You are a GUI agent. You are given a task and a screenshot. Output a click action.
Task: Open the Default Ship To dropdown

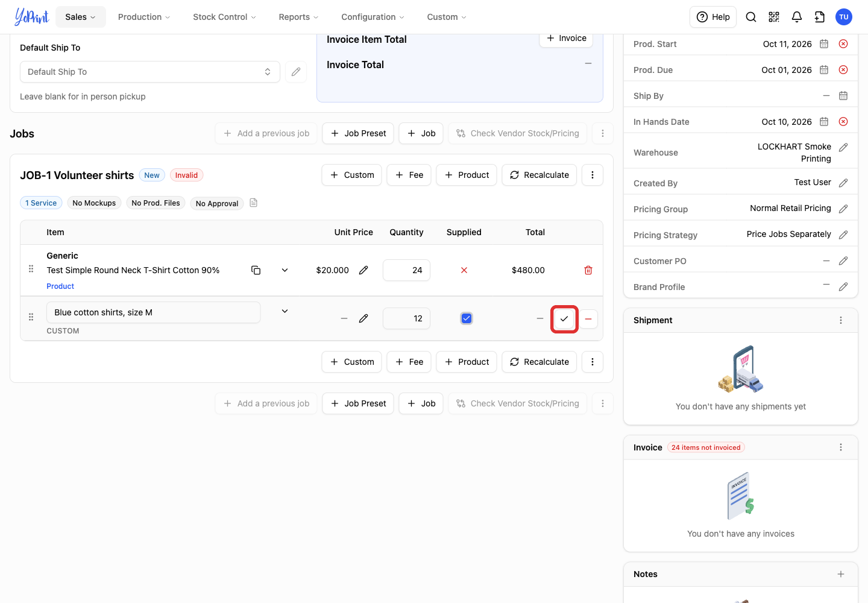point(150,72)
